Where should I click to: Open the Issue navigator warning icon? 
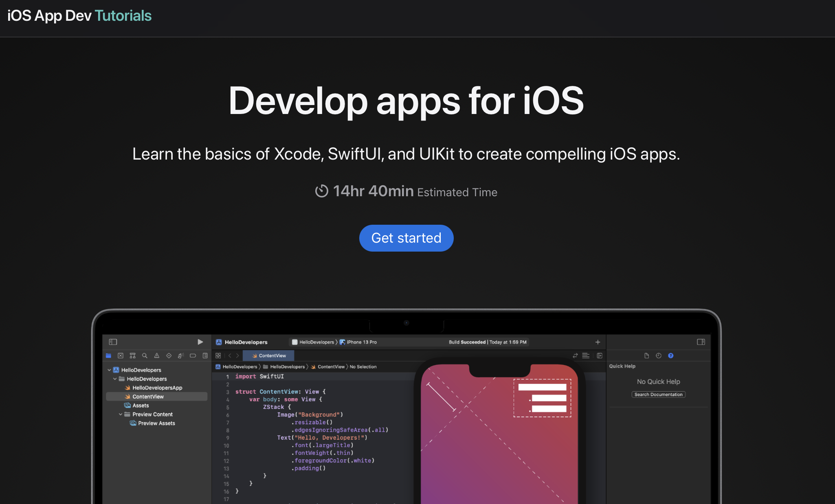(157, 356)
